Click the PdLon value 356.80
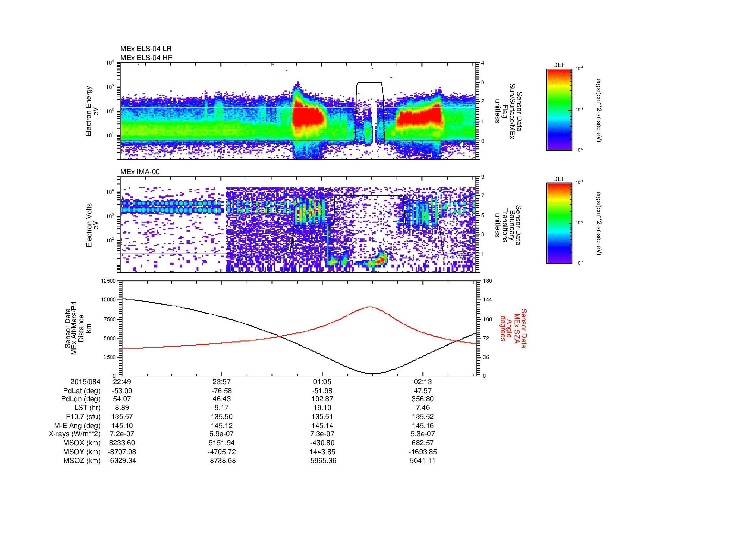Screen dimensions: 756x534 click(422, 399)
